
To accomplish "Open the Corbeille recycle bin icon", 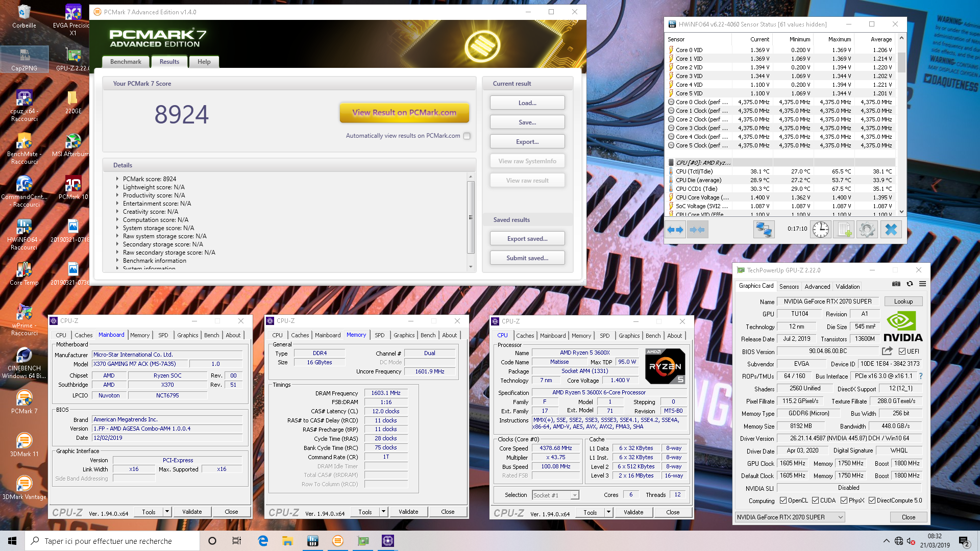I will 24,16.
